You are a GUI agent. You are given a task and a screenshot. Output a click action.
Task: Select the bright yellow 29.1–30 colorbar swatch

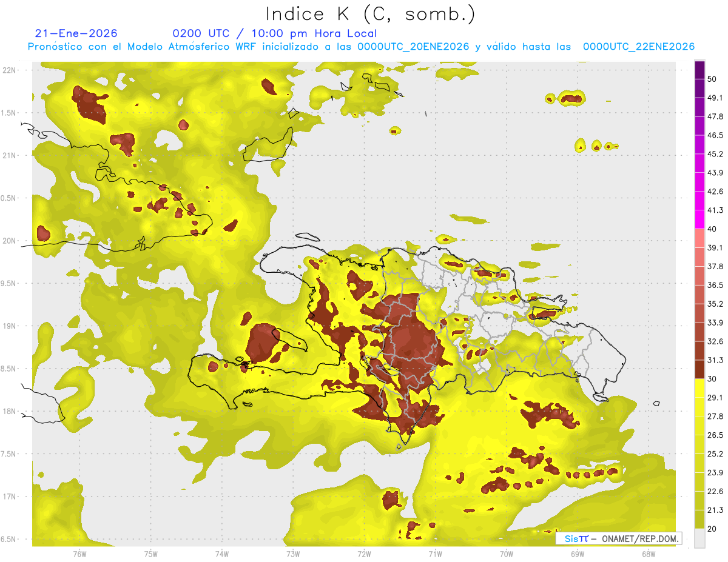(699, 388)
